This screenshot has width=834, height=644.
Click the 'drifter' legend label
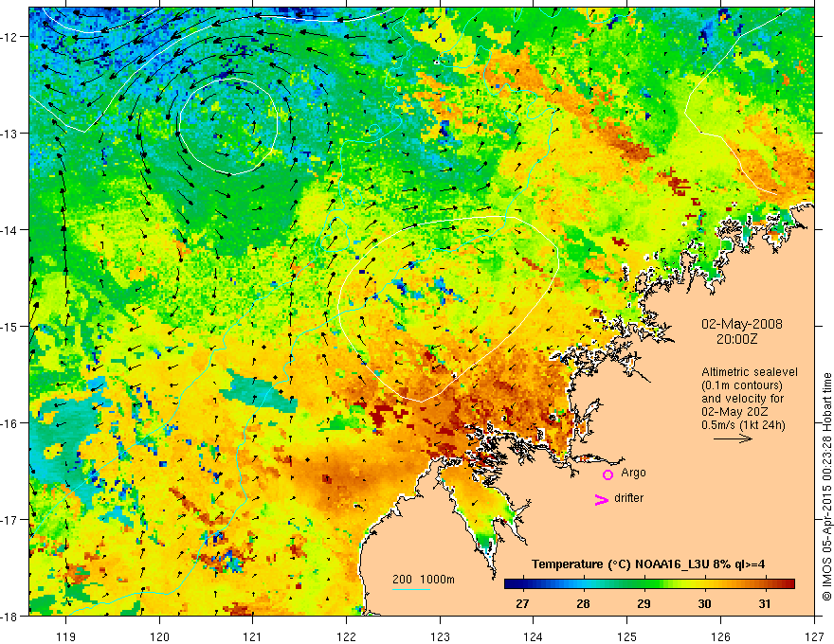pos(628,498)
